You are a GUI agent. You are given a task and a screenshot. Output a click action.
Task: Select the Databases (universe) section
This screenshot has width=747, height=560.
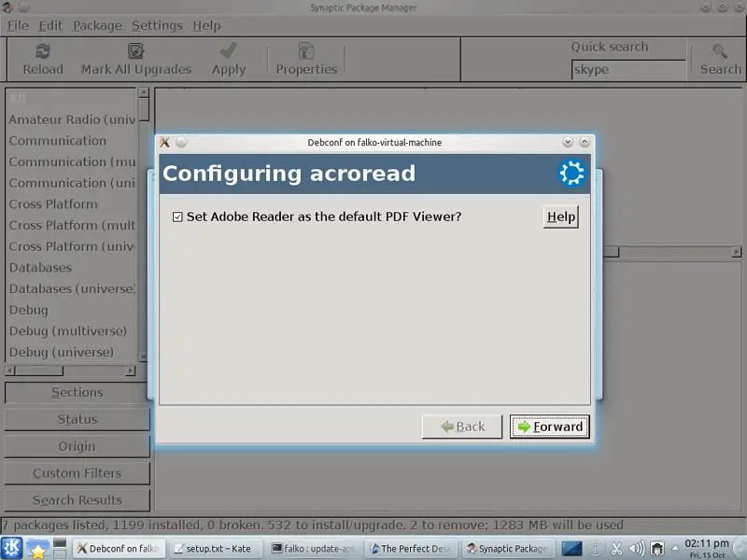[x=72, y=289]
